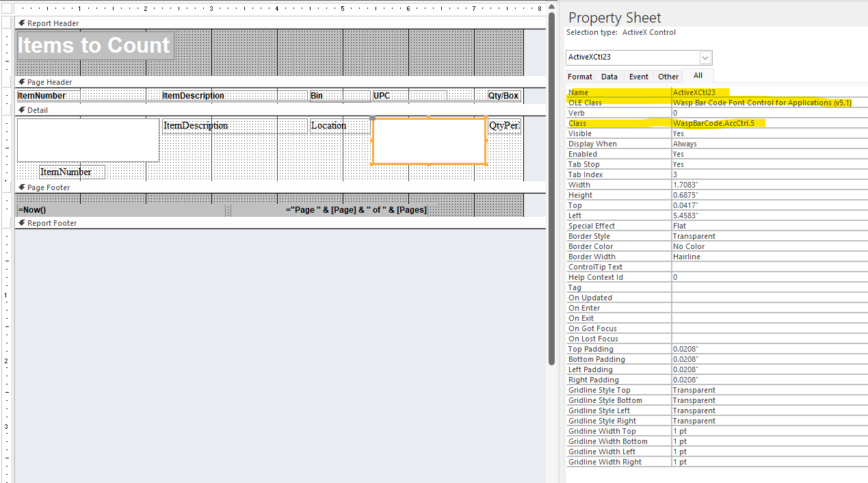Screen dimensions: 868x483
Task: Click the Report Header section arrow icon
Action: click(22, 23)
